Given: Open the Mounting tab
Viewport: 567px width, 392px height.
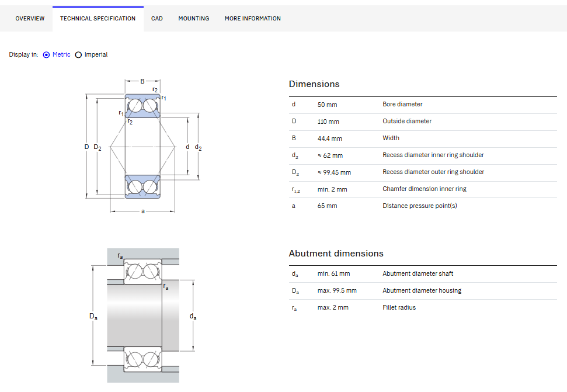Looking at the screenshot, I should click(x=193, y=19).
